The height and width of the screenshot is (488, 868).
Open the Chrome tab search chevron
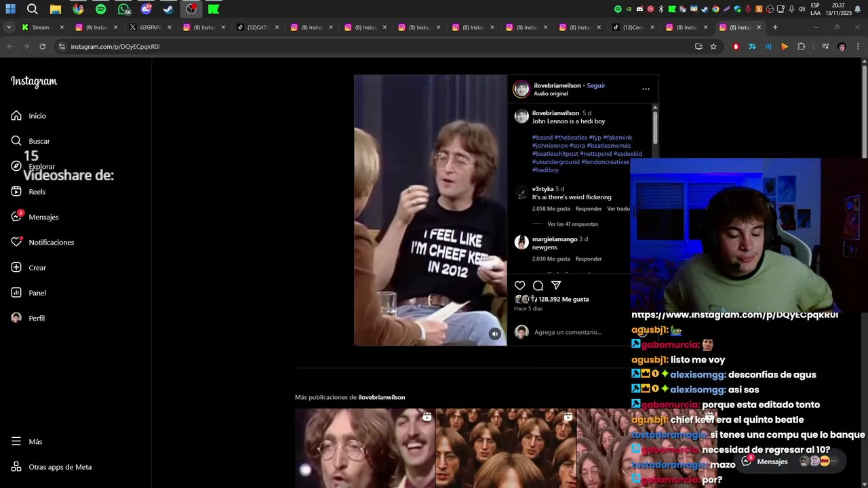[x=9, y=27]
